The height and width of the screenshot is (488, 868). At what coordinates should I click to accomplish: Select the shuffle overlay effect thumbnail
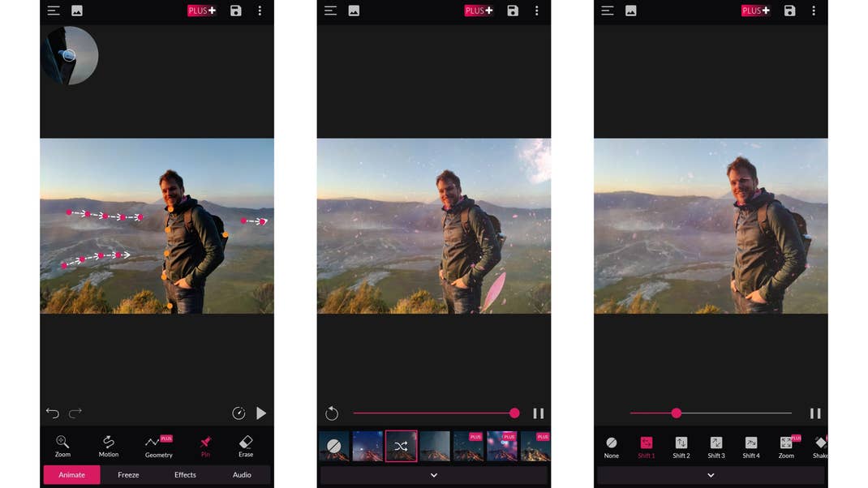click(x=401, y=446)
